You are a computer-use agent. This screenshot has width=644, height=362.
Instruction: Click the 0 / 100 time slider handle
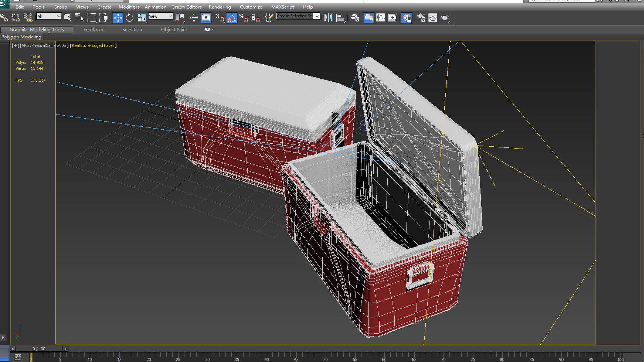[x=39, y=349]
